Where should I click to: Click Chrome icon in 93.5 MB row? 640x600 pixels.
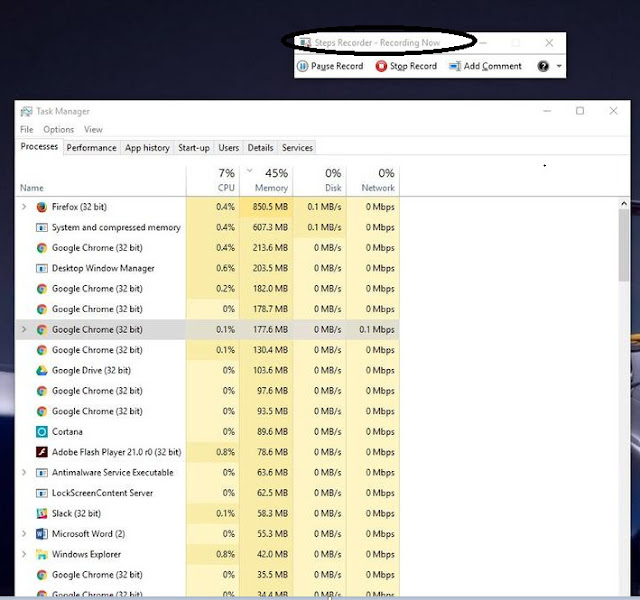pyautogui.click(x=42, y=411)
